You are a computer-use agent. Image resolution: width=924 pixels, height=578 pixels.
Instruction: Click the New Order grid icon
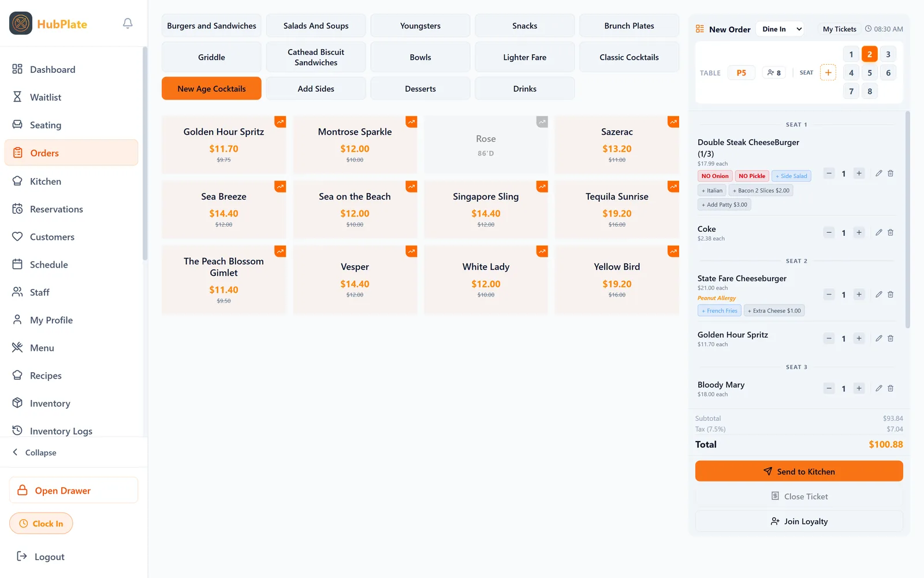(700, 29)
